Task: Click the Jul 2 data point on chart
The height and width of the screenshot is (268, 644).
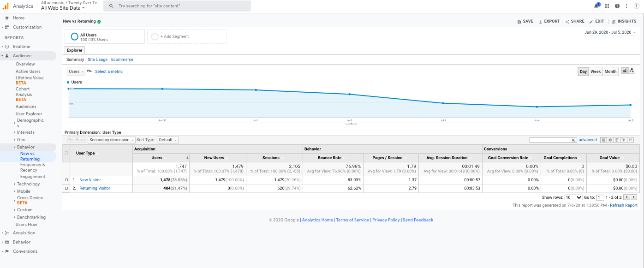Action: click(350, 94)
